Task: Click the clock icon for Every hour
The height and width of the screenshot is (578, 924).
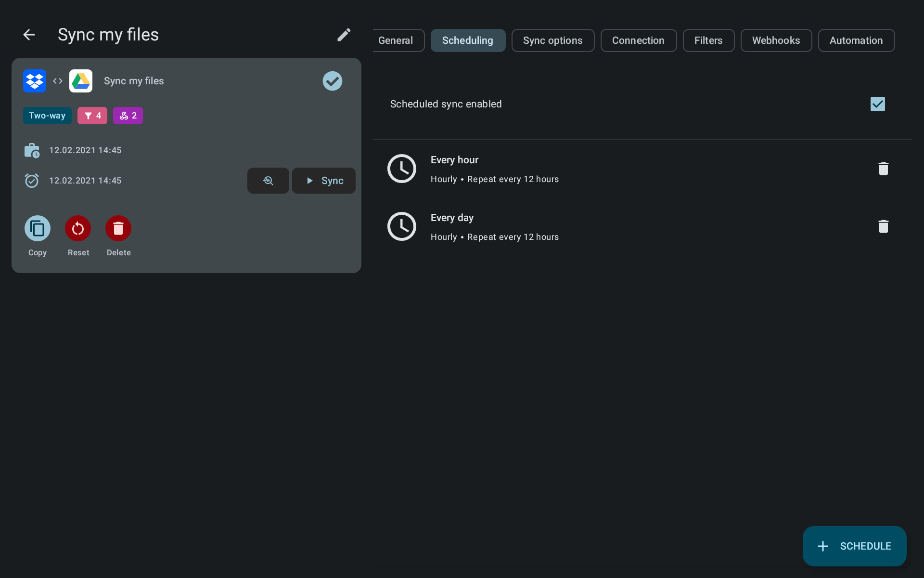Action: [x=402, y=169]
